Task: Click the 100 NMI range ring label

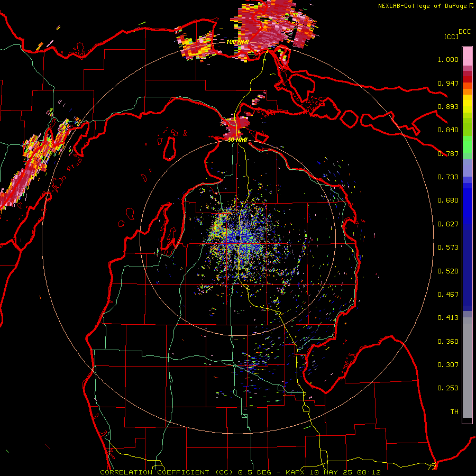Action: 237,42
